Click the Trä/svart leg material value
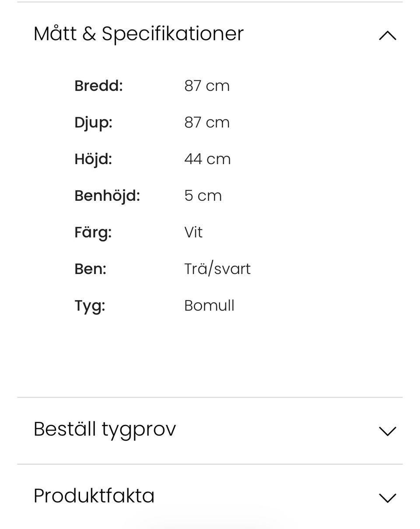 click(217, 269)
